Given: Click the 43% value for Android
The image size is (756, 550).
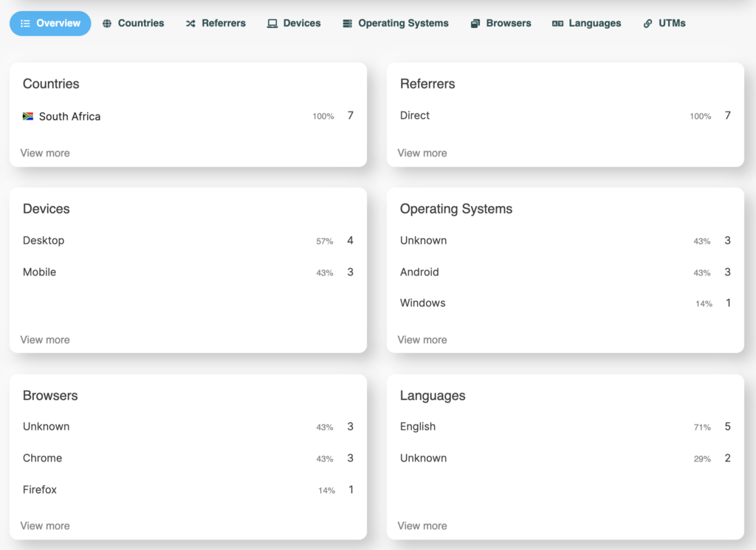Looking at the screenshot, I should 702,273.
